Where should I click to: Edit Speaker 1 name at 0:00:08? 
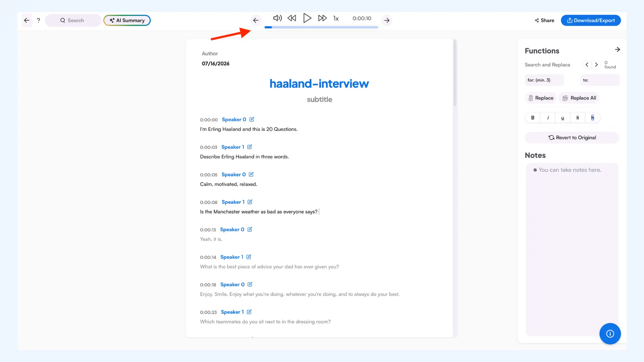(250, 202)
